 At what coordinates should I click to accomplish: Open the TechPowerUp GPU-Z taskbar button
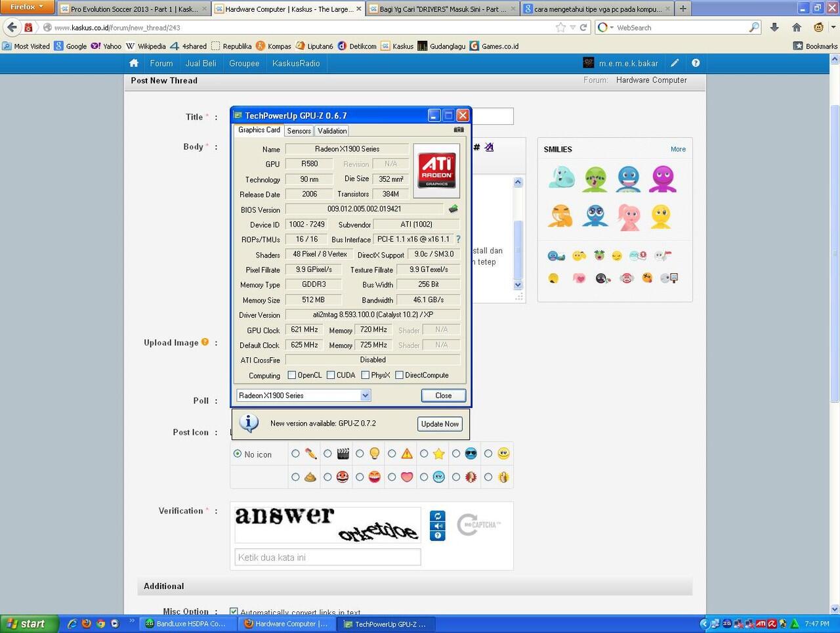(x=385, y=624)
